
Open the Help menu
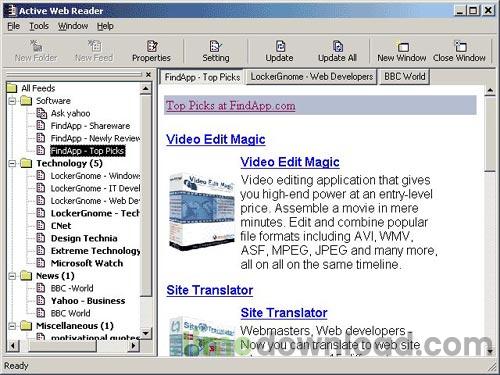(105, 26)
